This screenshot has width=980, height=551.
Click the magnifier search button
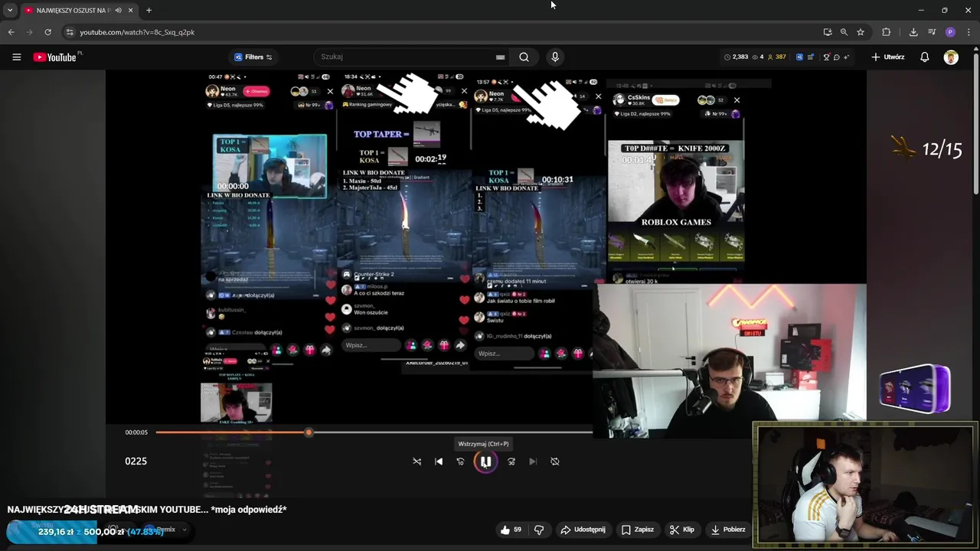524,57
